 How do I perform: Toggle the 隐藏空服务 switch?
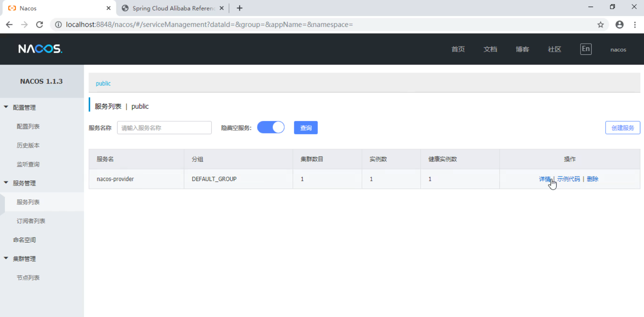tap(271, 128)
